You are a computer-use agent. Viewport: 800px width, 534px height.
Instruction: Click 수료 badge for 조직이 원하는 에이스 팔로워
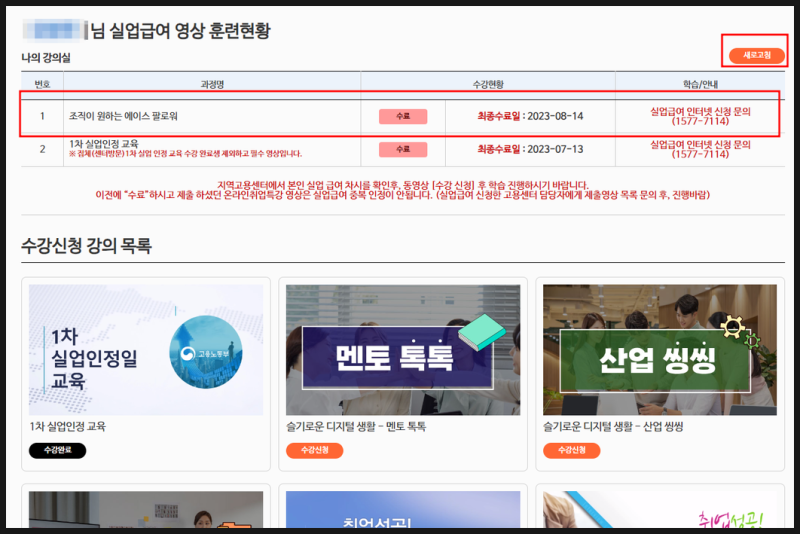click(x=403, y=116)
